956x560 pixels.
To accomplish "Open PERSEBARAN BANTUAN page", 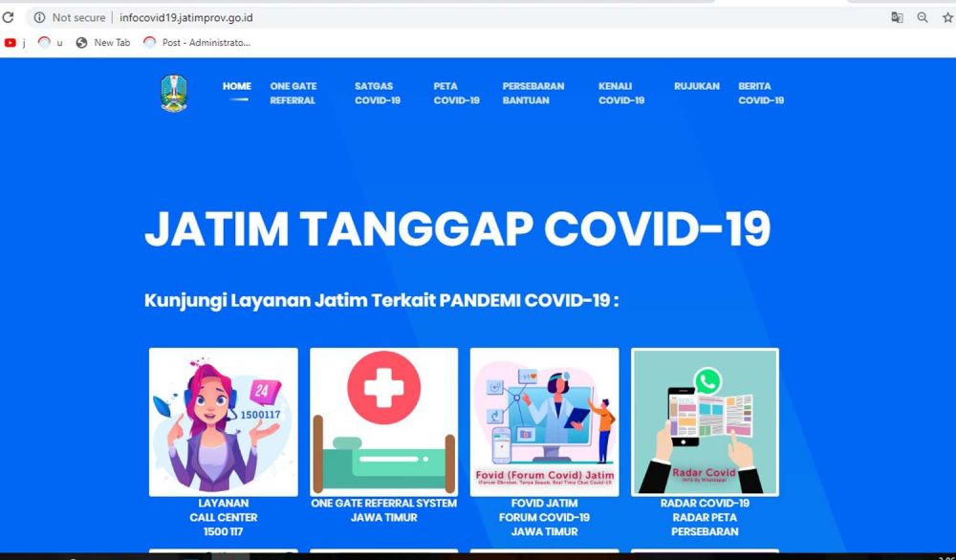I will click(534, 93).
